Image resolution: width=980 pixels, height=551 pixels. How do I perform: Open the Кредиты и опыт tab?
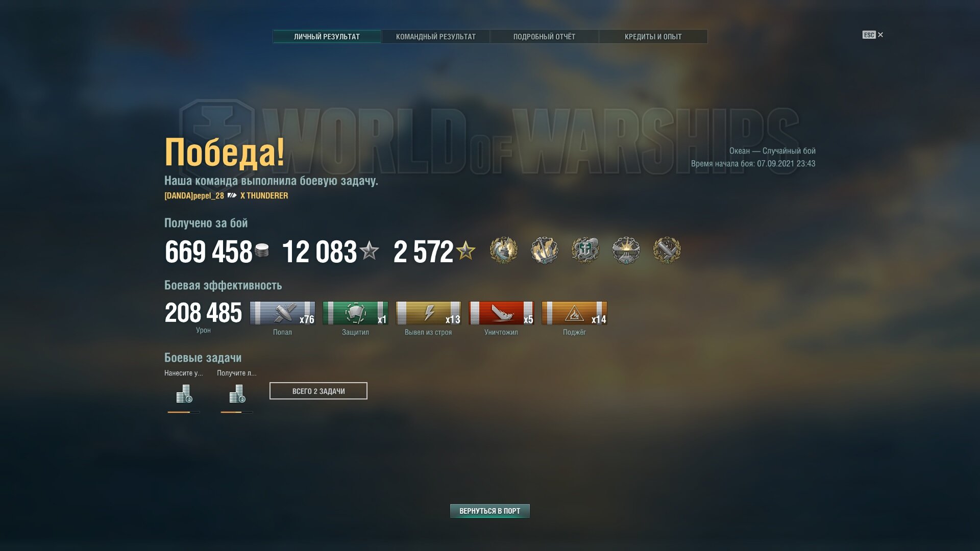click(653, 37)
